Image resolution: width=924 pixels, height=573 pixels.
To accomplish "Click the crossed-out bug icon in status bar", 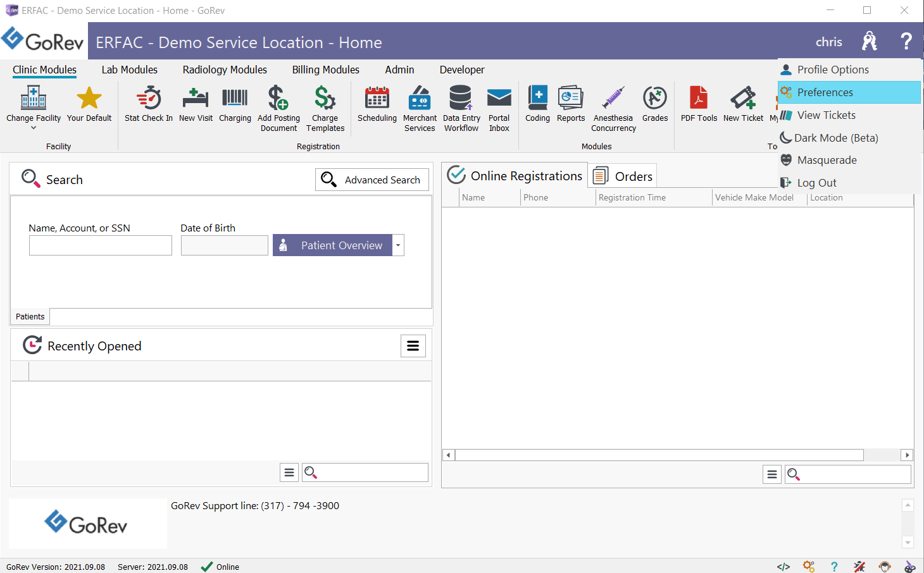I will (859, 567).
